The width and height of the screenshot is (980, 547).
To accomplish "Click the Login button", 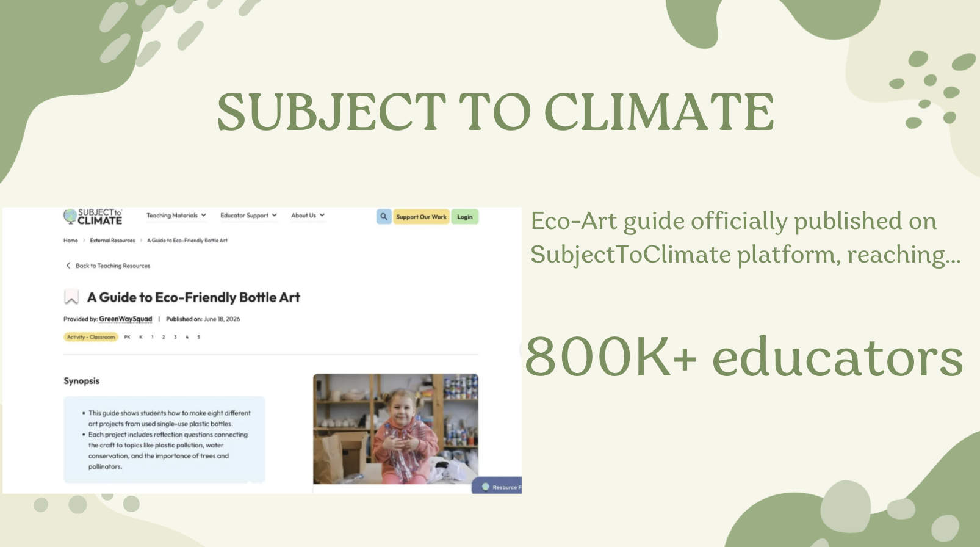I will [465, 217].
